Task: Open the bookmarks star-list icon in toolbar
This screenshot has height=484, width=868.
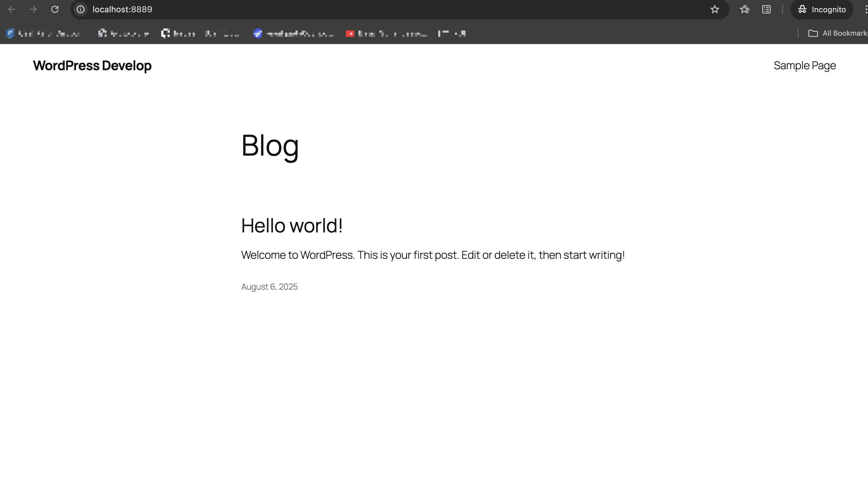Action: click(x=745, y=9)
